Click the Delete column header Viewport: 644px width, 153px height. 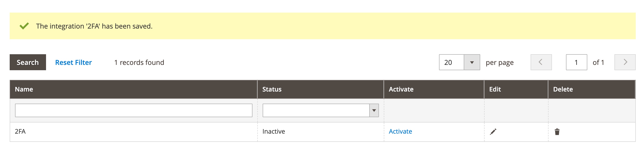[x=563, y=89]
